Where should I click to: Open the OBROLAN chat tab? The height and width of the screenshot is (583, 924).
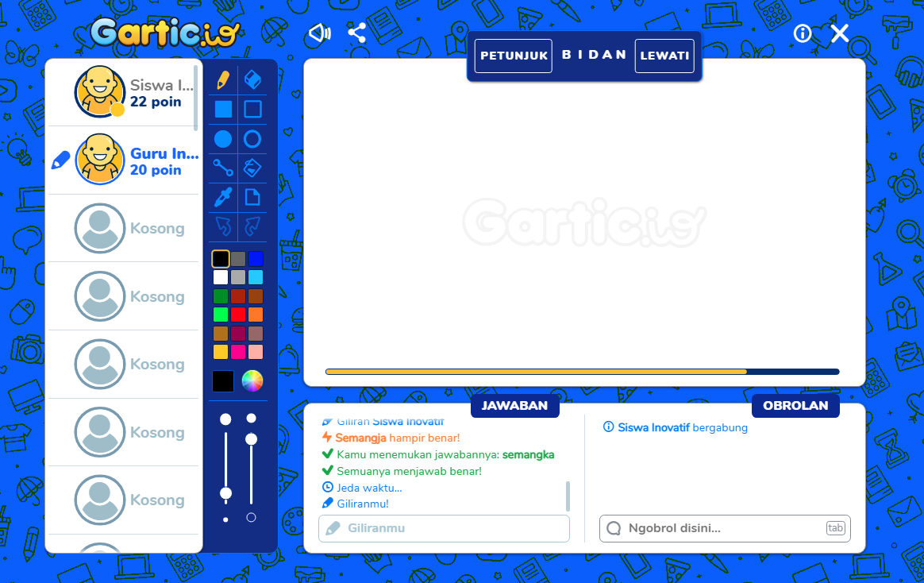tap(795, 406)
